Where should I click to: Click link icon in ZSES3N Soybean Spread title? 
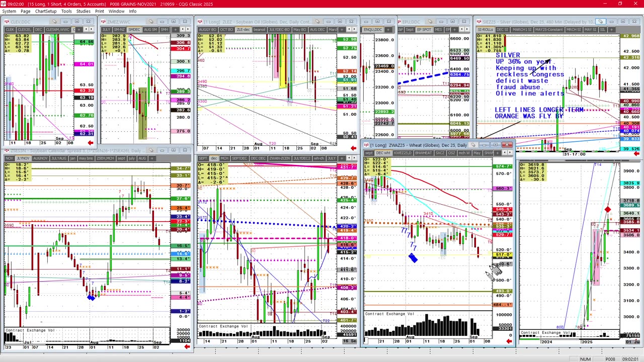151,150
